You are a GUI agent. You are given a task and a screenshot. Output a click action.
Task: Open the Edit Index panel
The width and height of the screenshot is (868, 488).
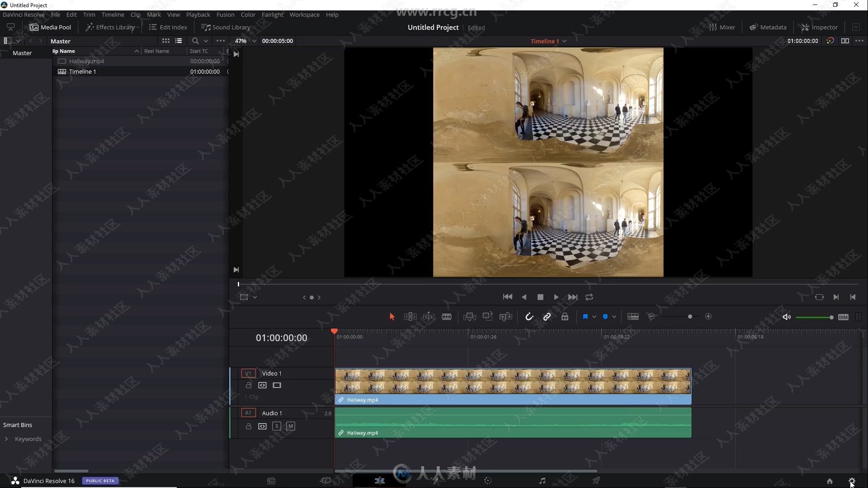click(x=168, y=27)
